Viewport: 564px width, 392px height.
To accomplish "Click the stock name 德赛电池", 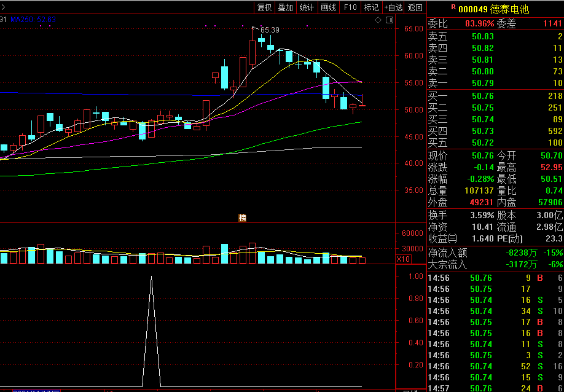I will coord(509,9).
